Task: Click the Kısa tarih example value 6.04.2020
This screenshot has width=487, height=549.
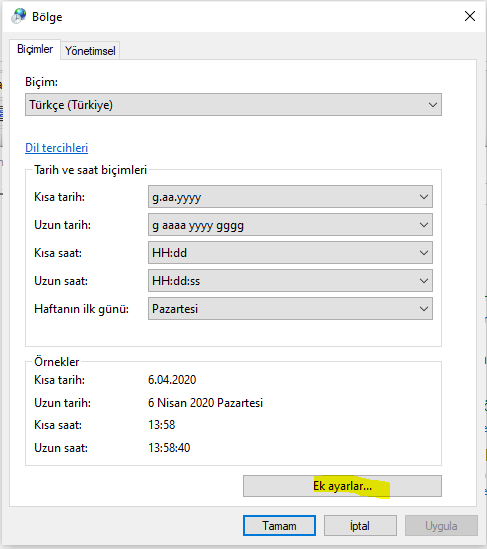Action: click(172, 380)
